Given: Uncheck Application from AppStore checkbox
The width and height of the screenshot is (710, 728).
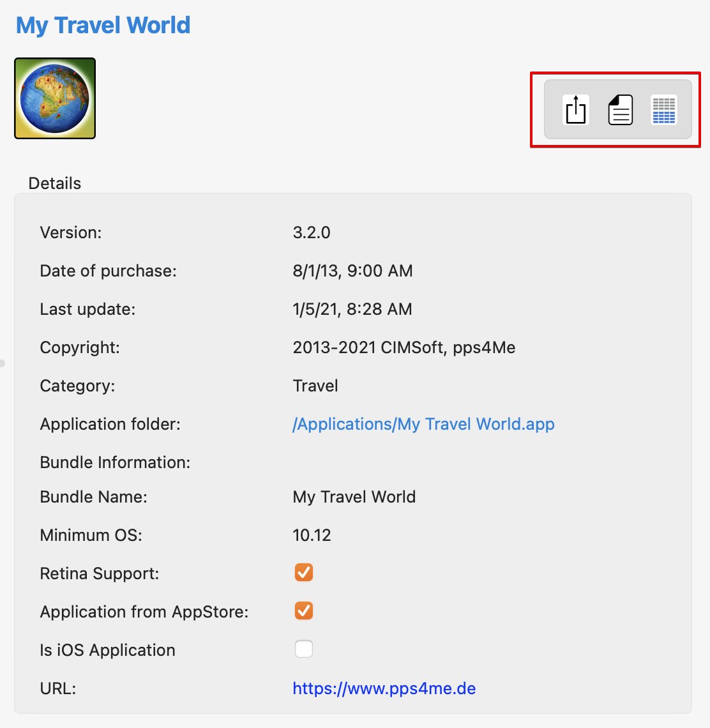Looking at the screenshot, I should 304,611.
